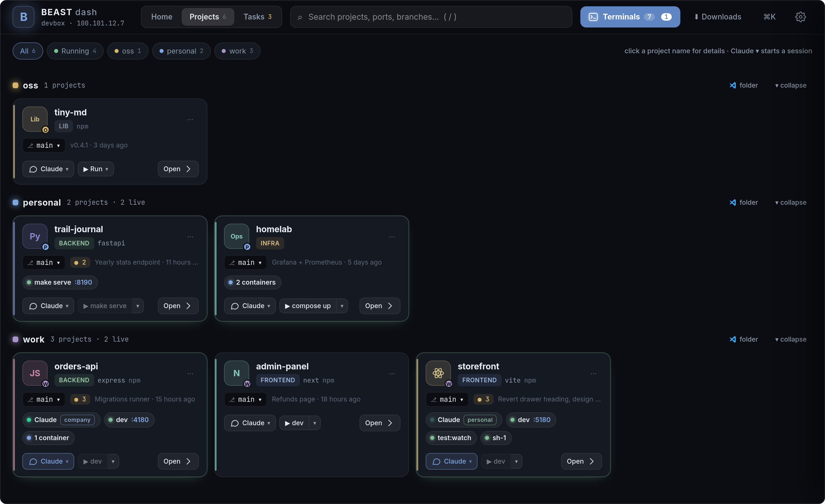The image size is (825, 504).
Task: Click the storefront React atom icon
Action: (x=438, y=373)
